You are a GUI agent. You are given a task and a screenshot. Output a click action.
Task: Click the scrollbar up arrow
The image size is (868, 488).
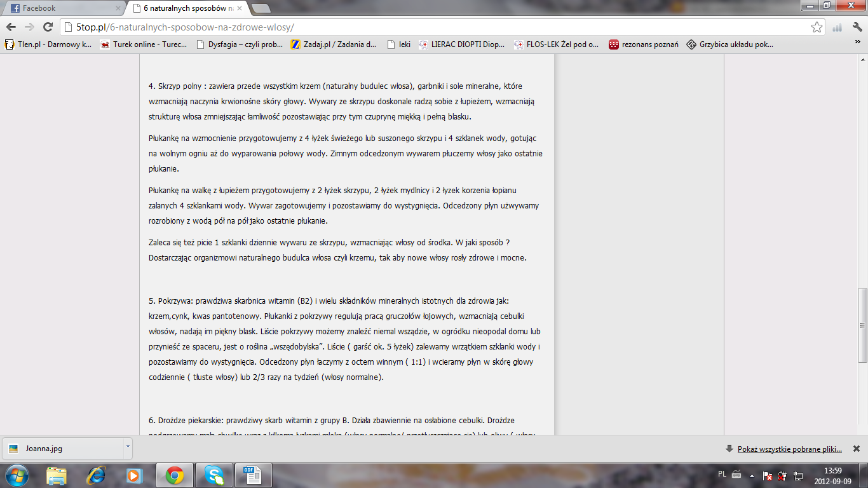pos(862,60)
